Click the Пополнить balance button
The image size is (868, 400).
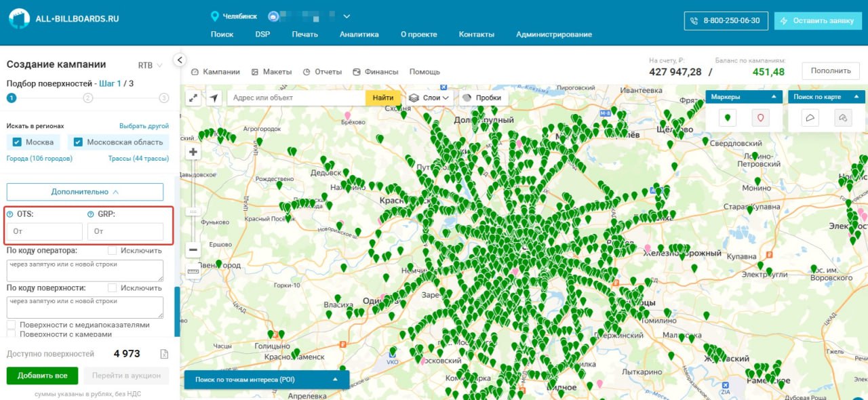pos(831,71)
